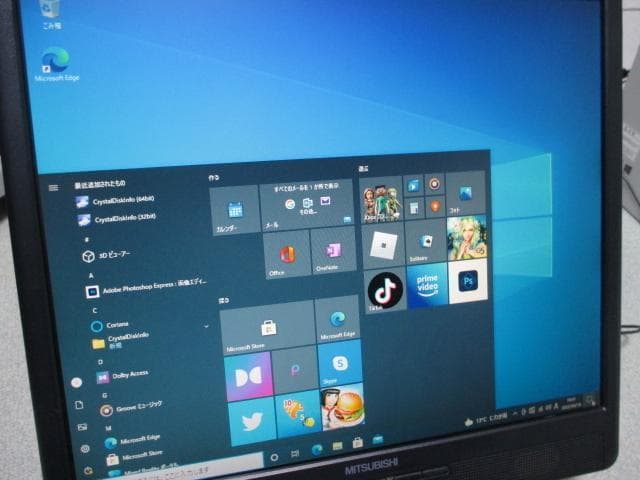
Task: Open Adobe Photoshop Express in app list
Action: tap(147, 288)
